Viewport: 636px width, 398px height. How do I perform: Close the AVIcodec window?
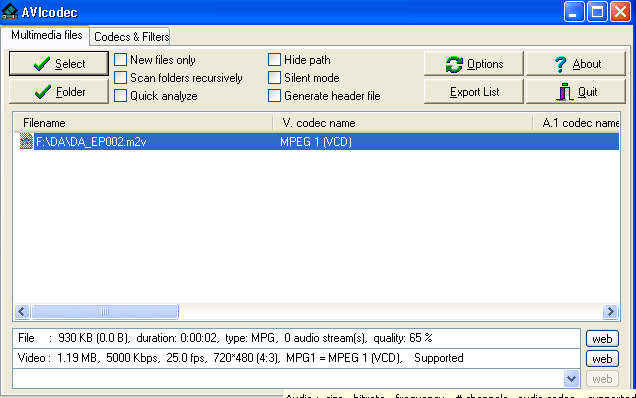[x=621, y=11]
